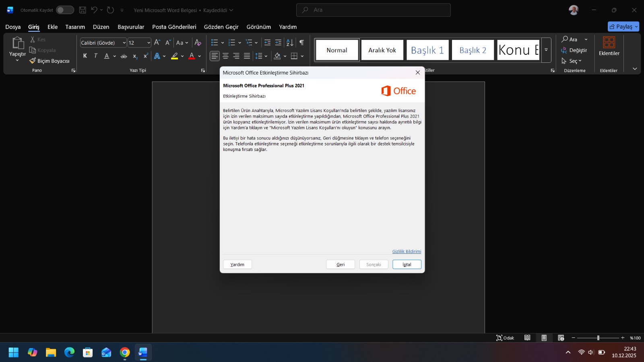The height and width of the screenshot is (362, 644).
Task: Switch to the Görünüm tab
Action: click(x=259, y=27)
